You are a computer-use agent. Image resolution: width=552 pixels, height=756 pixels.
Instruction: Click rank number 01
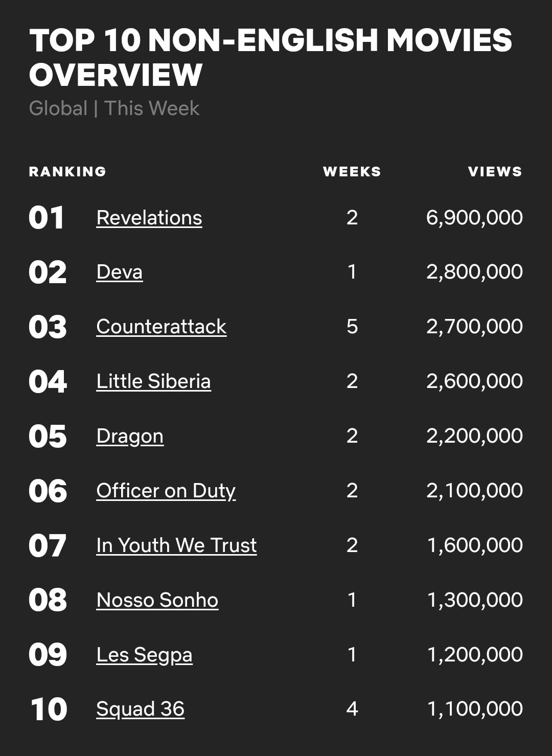(x=47, y=218)
